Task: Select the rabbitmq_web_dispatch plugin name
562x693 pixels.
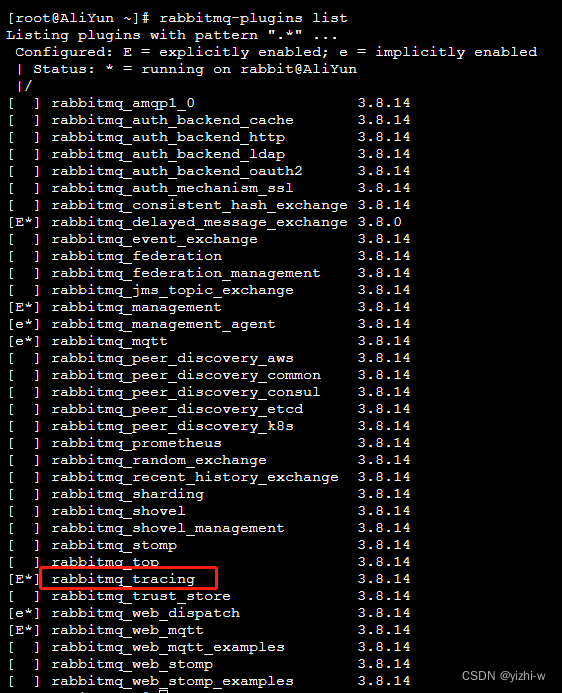Action: click(x=146, y=613)
